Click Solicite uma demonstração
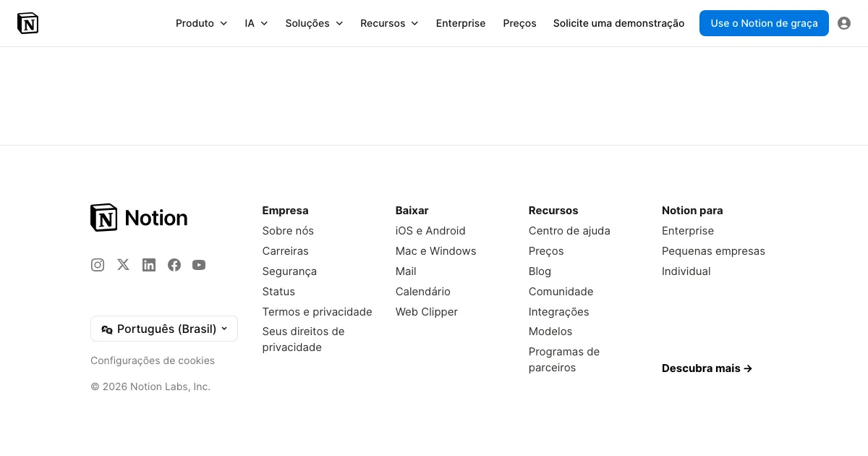The width and height of the screenshot is (868, 456). click(x=618, y=23)
